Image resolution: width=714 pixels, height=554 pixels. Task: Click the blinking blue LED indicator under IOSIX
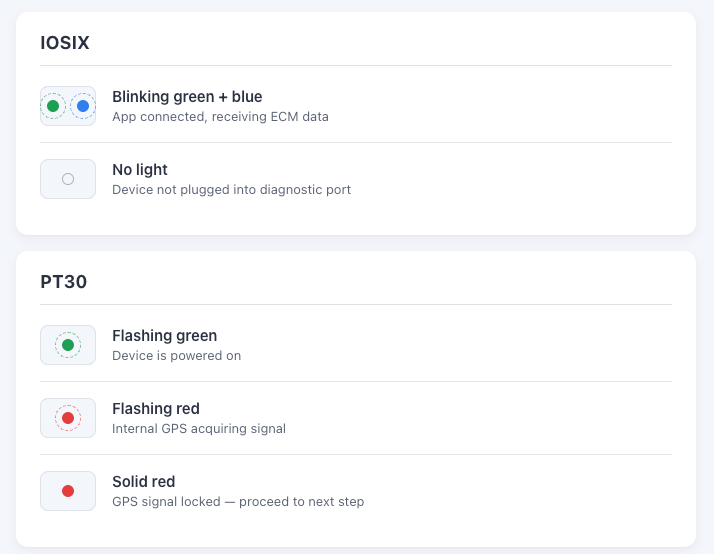(x=83, y=106)
